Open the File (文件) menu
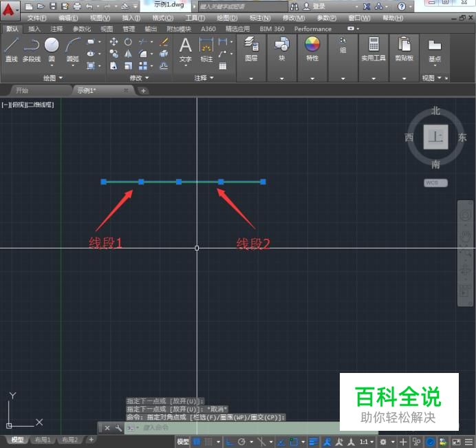The image size is (476, 448). 36,18
